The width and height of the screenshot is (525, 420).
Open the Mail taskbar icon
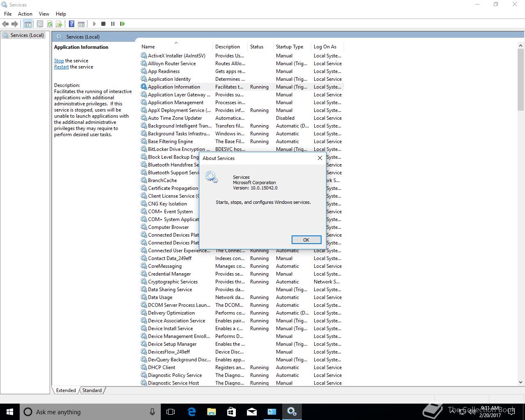[x=252, y=412]
